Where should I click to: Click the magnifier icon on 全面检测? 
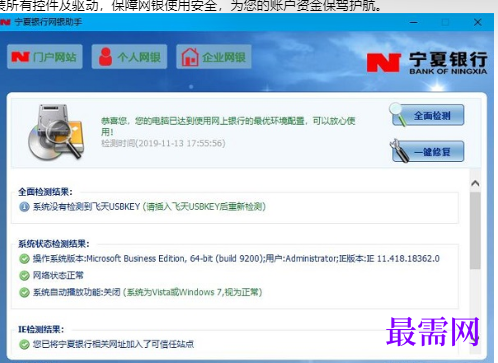(398, 114)
